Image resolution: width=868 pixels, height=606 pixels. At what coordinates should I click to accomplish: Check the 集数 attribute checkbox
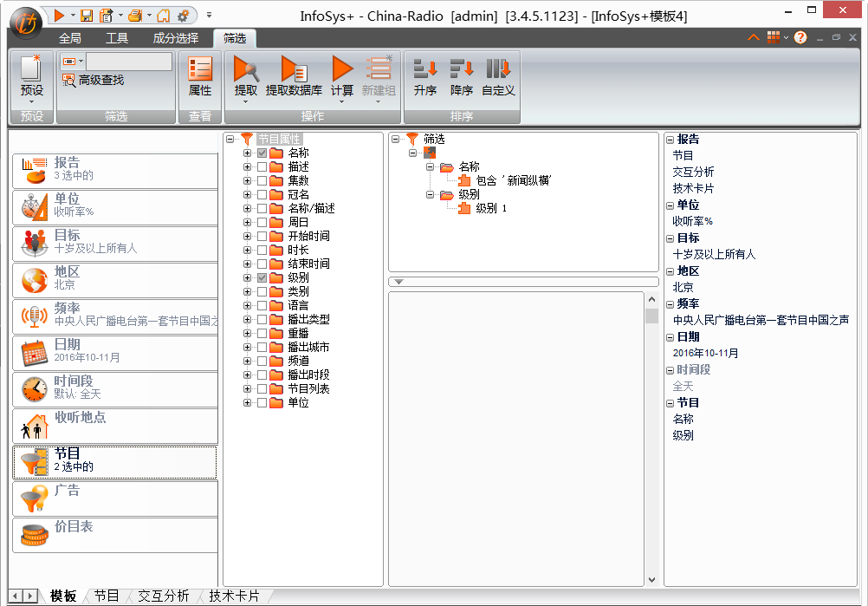point(262,180)
